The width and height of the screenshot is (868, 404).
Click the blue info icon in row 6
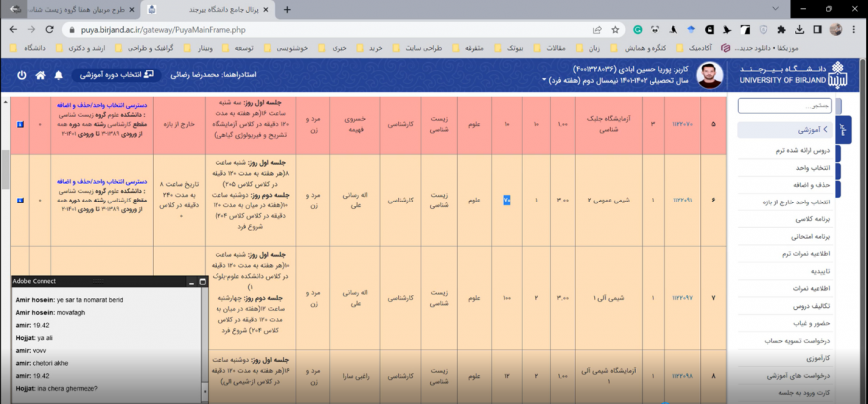(x=20, y=201)
